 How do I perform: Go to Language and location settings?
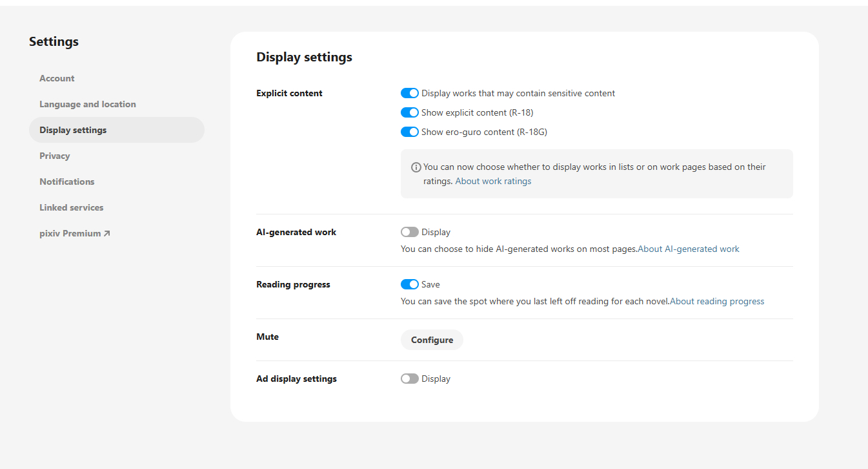click(x=88, y=105)
